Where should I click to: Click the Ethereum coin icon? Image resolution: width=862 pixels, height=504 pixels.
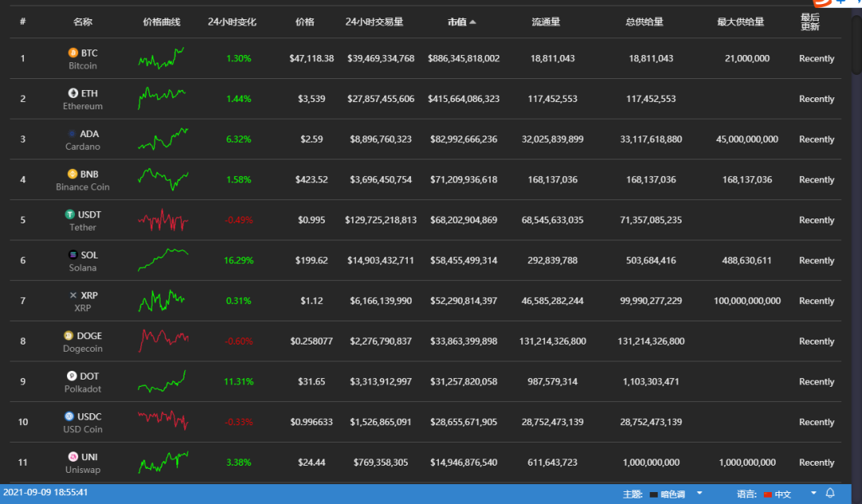[x=73, y=93]
